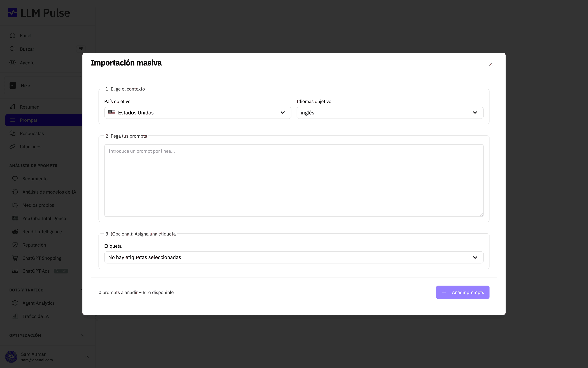
Task: Open Agente in the sidebar
Action: (27, 63)
